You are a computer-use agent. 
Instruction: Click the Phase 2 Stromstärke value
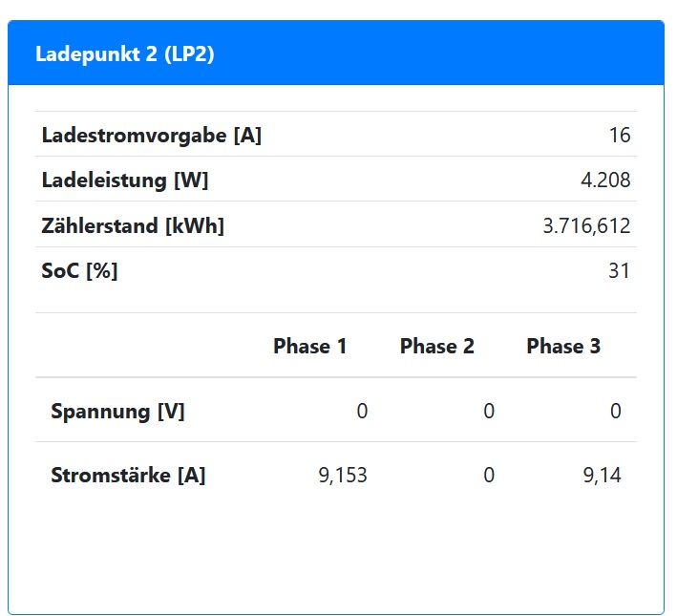[x=489, y=476]
